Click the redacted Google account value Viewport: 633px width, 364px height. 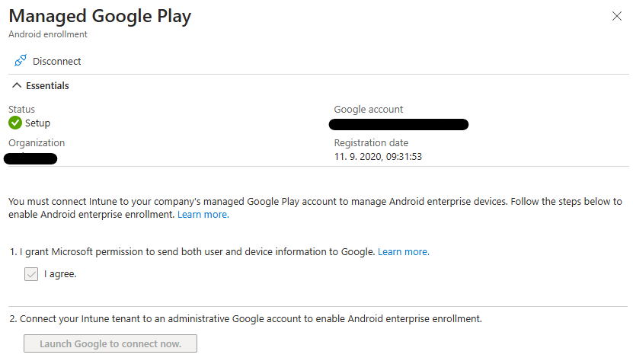pyautogui.click(x=399, y=124)
